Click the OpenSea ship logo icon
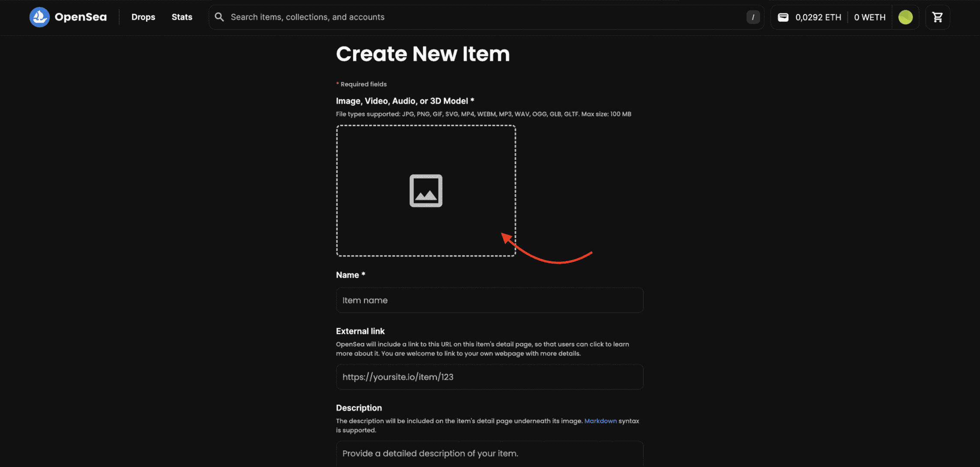The image size is (980, 467). point(39,17)
